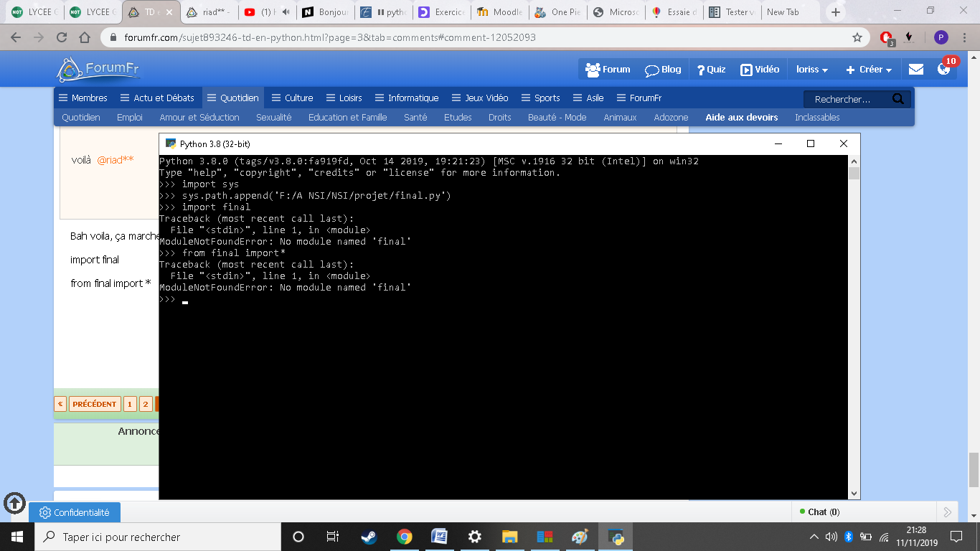Click the Python console vertical scrollbar down arrow
Image resolution: width=980 pixels, height=551 pixels.
tap(854, 493)
